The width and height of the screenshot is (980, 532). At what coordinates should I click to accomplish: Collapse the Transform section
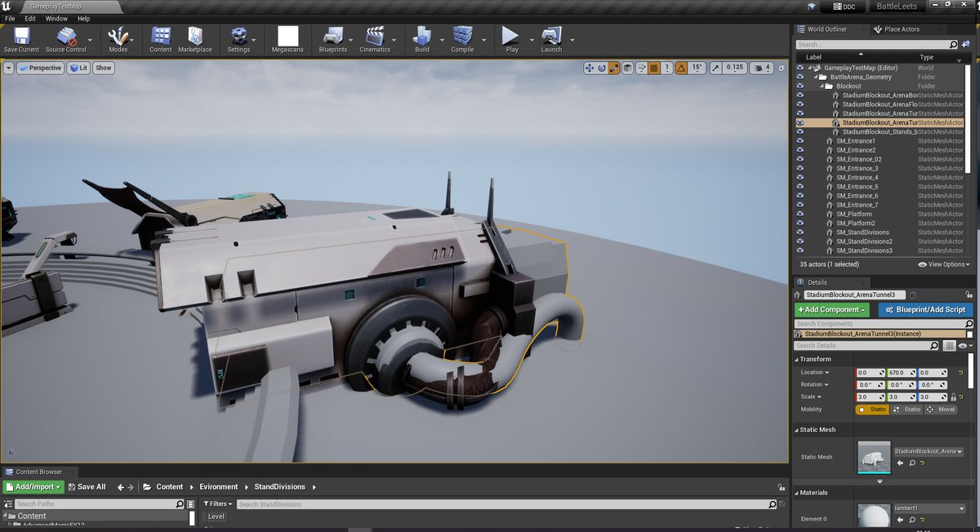point(796,359)
